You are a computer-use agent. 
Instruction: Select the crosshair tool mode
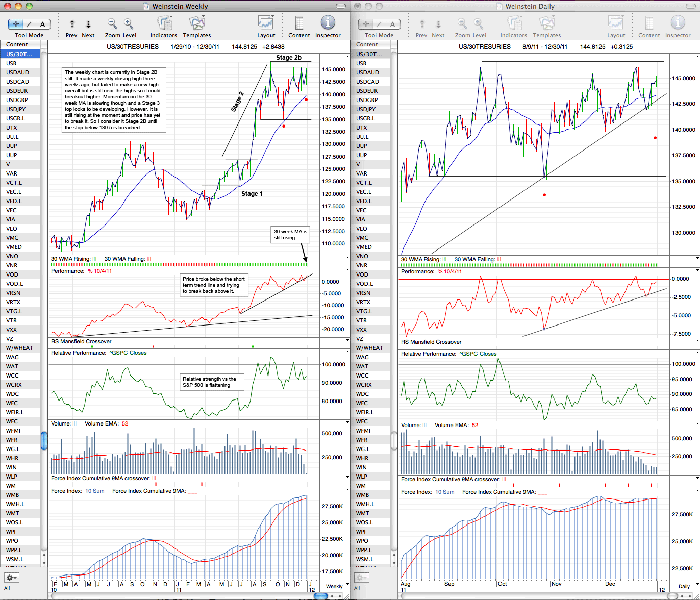point(16,24)
